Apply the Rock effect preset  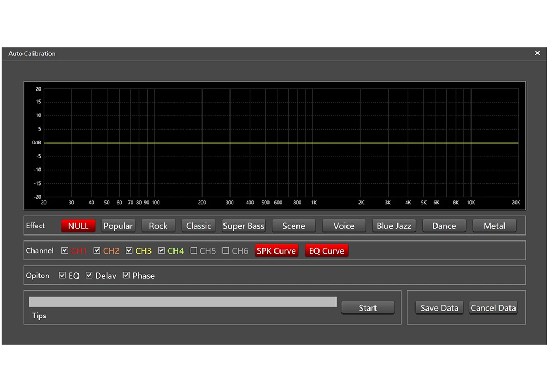click(x=158, y=226)
